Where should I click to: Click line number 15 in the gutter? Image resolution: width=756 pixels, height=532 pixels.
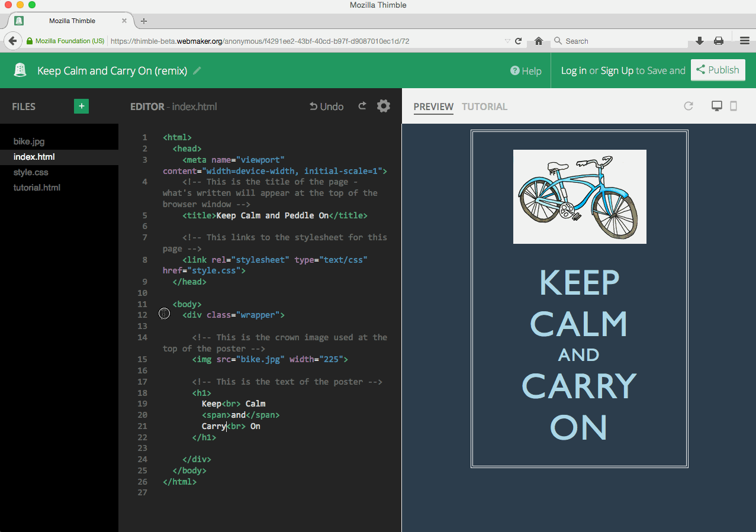tap(143, 359)
